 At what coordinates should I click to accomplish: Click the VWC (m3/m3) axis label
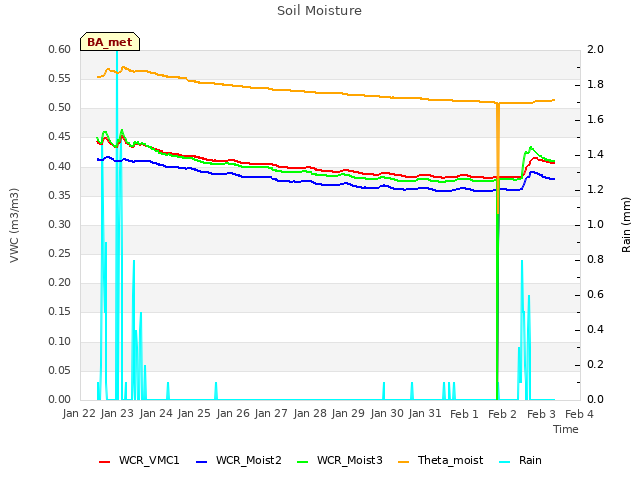tap(14, 225)
